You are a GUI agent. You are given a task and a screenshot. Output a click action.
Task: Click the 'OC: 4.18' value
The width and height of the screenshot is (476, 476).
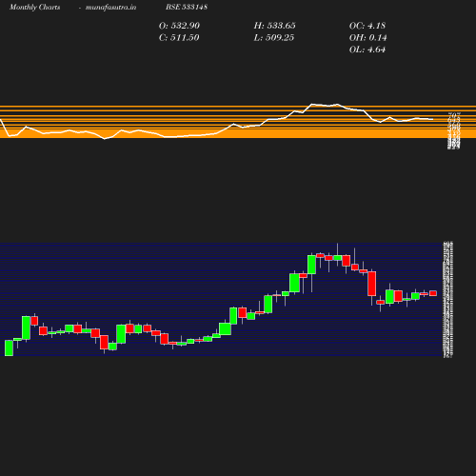[x=367, y=26]
